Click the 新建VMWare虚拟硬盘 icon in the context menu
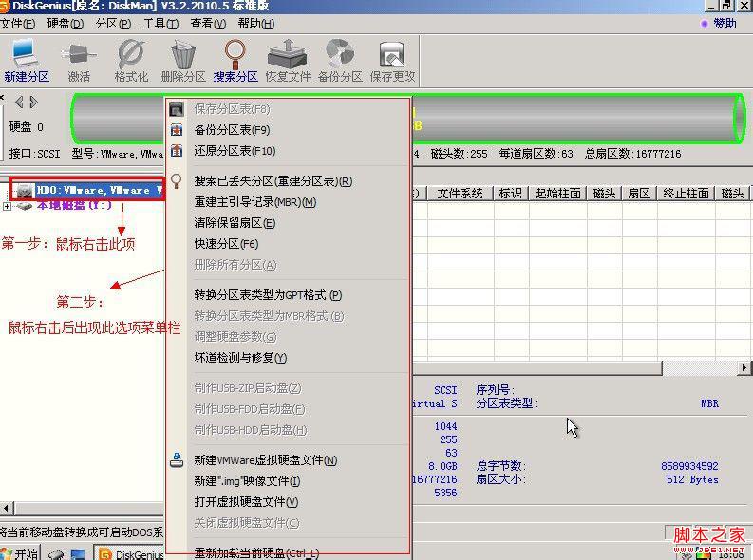The height and width of the screenshot is (560, 753). (177, 459)
